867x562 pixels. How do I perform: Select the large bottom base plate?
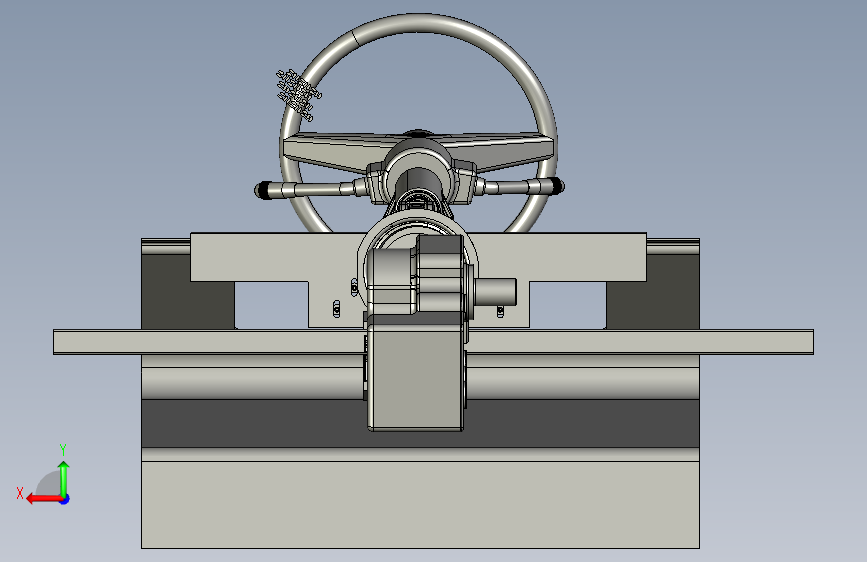pos(420,504)
